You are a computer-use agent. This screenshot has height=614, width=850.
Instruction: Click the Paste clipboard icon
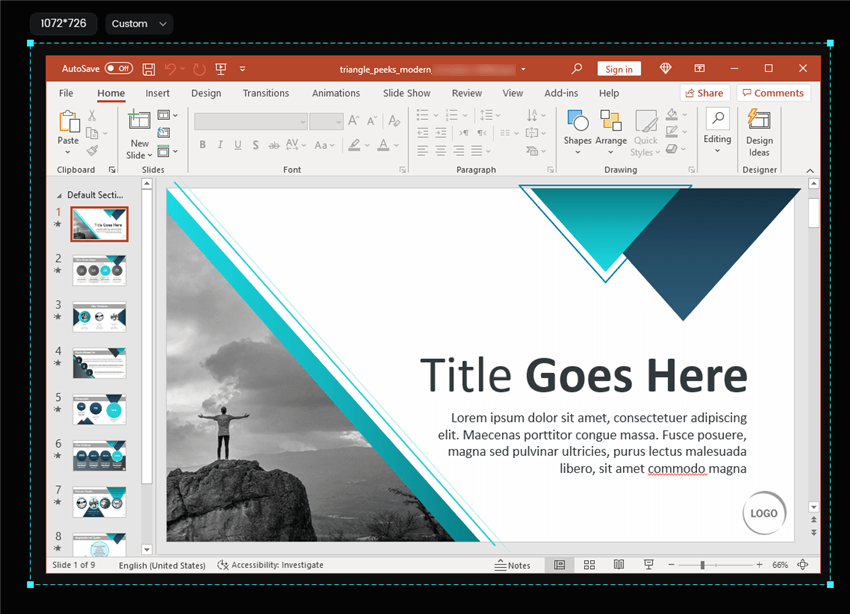tap(68, 127)
